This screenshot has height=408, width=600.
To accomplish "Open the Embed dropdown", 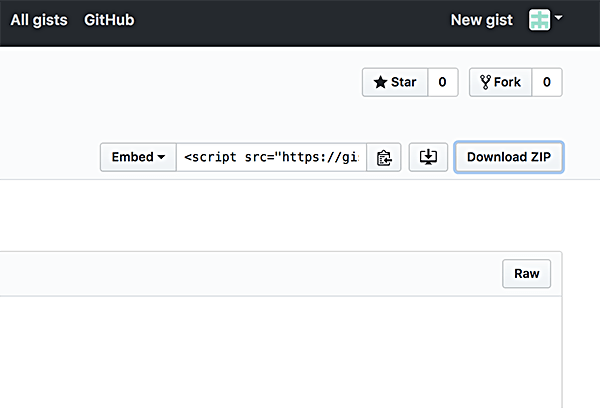I will tap(138, 158).
